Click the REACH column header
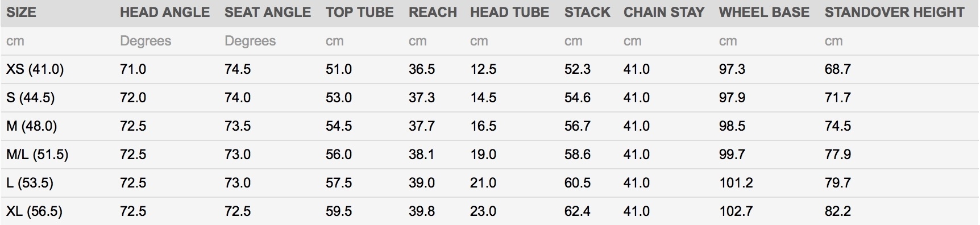The width and height of the screenshot is (980, 225). click(433, 12)
